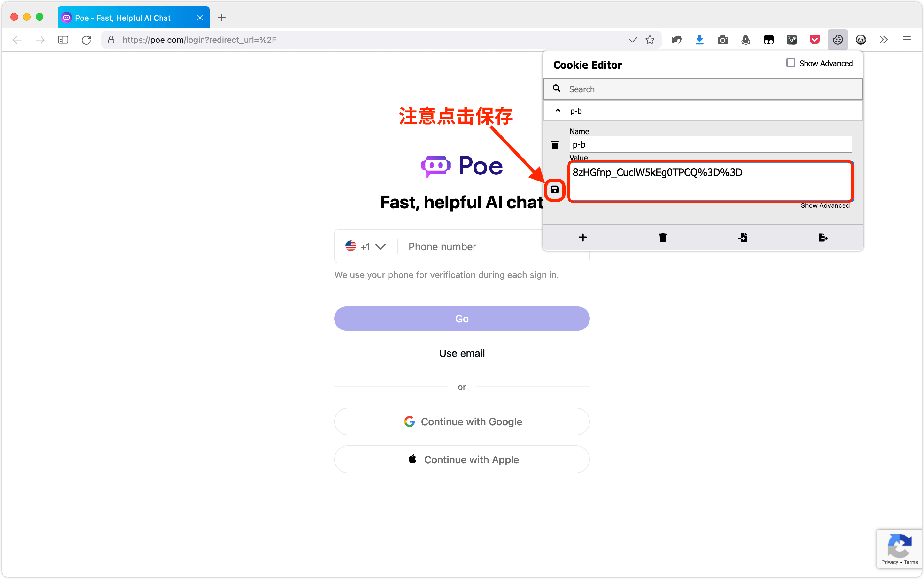The image size is (924, 579).
Task: Export cookies using the export icon
Action: pyautogui.click(x=822, y=237)
